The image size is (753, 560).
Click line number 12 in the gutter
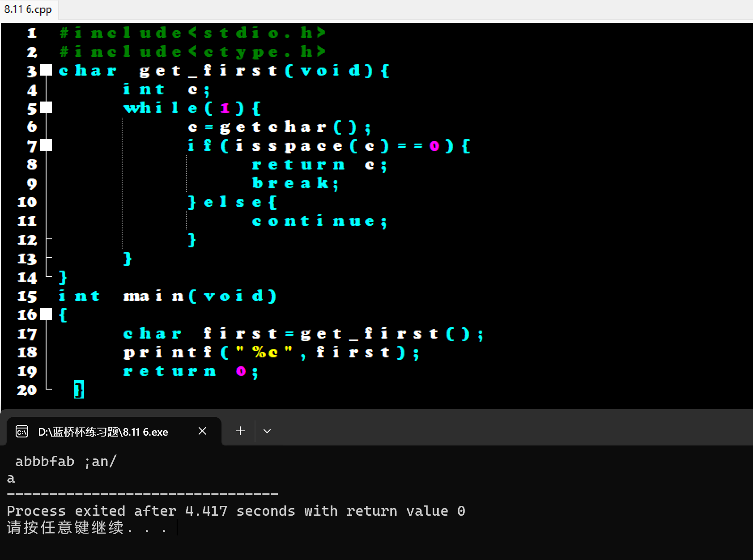[x=27, y=240]
